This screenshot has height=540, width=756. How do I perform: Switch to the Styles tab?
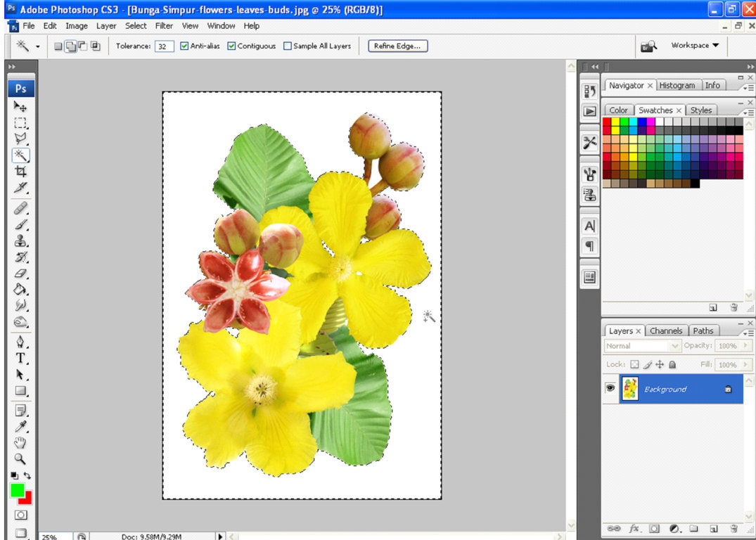pyautogui.click(x=700, y=110)
